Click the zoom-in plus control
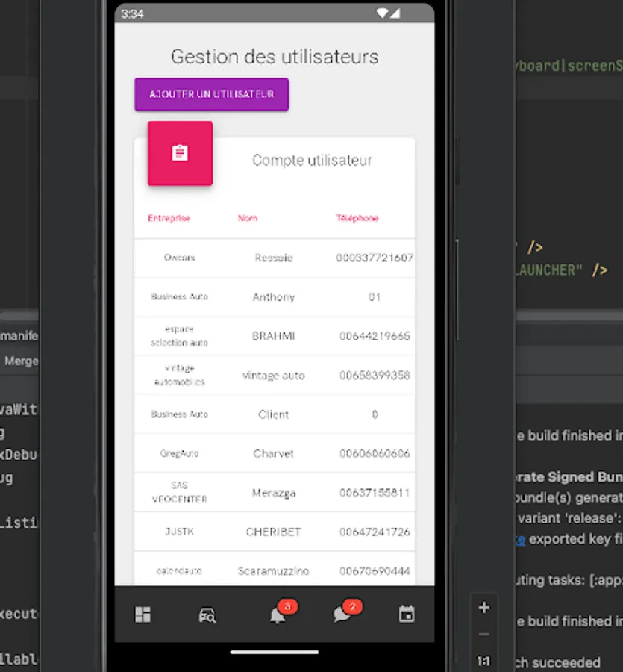 click(483, 607)
